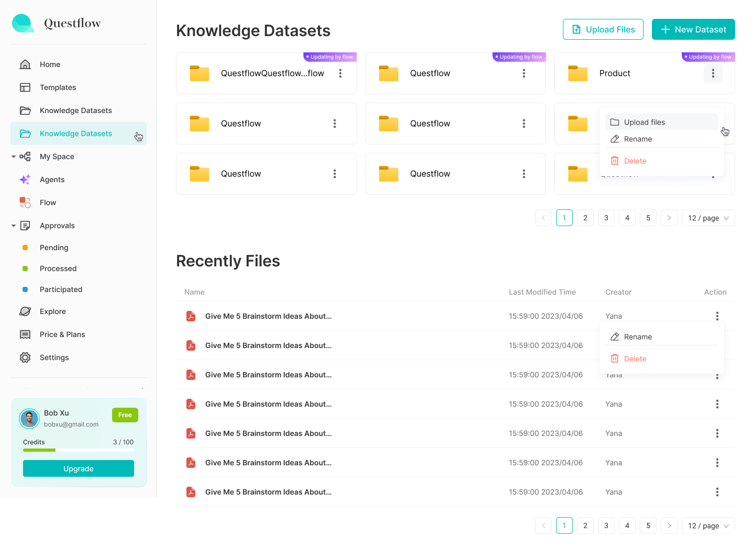Click the Templates icon in the sidebar

pos(25,87)
